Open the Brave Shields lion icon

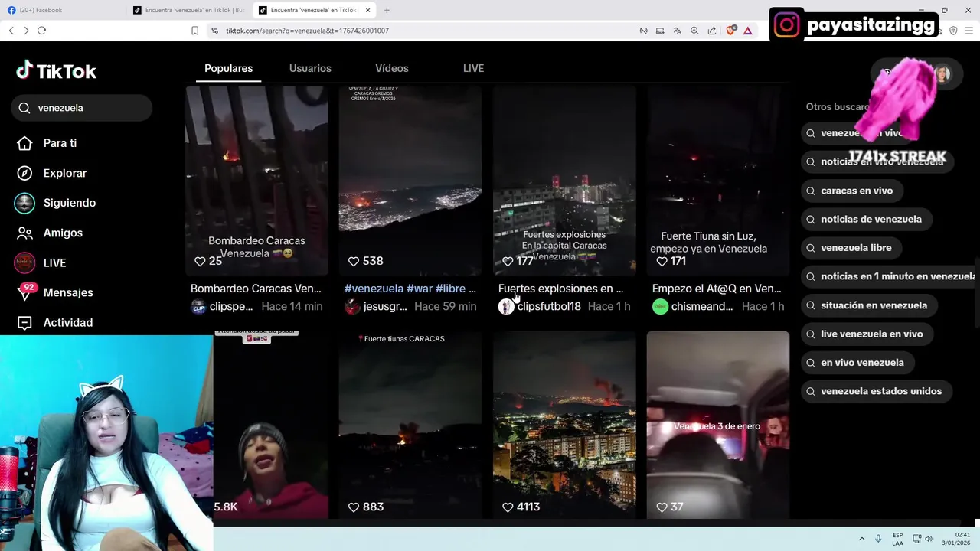[730, 31]
